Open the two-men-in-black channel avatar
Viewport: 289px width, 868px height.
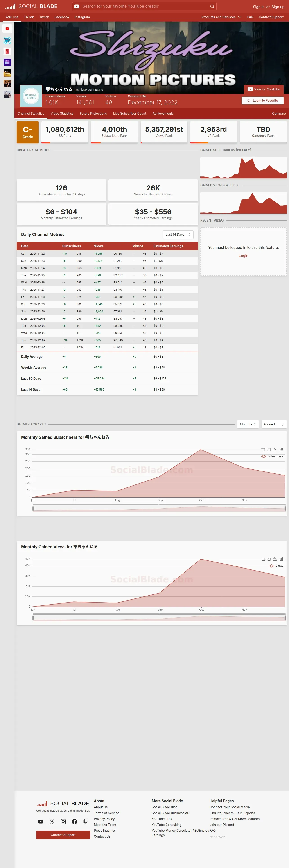[7, 84]
